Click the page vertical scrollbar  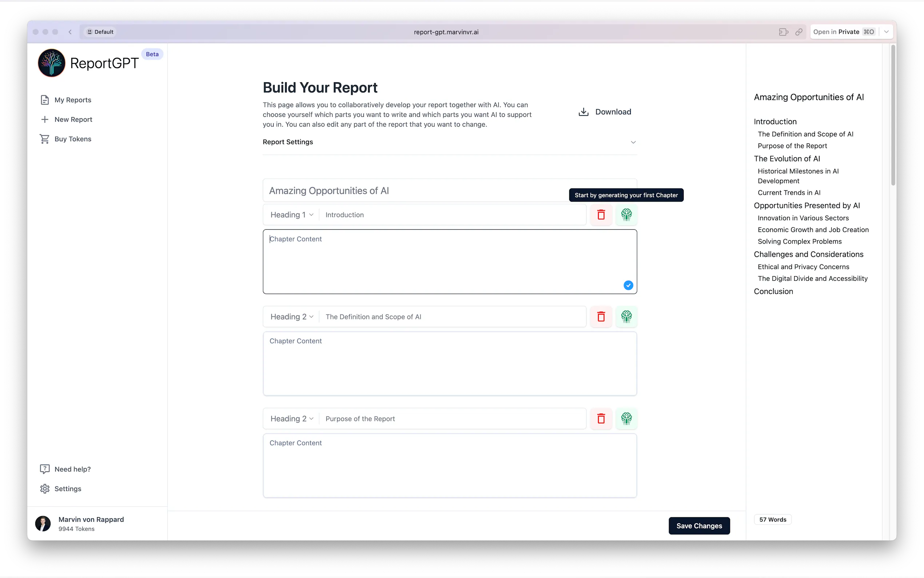(893, 115)
